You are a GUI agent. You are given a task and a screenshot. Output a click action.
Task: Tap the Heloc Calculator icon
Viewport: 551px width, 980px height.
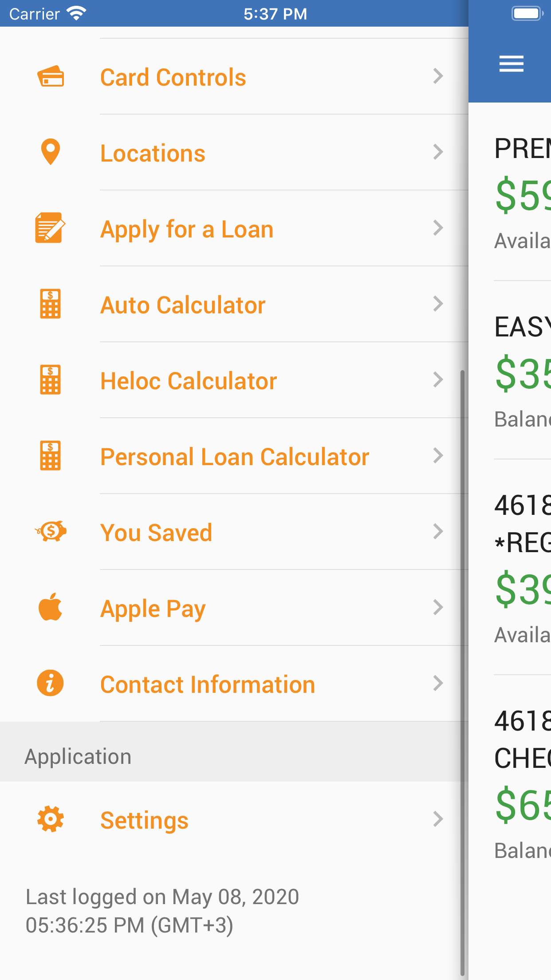50,380
